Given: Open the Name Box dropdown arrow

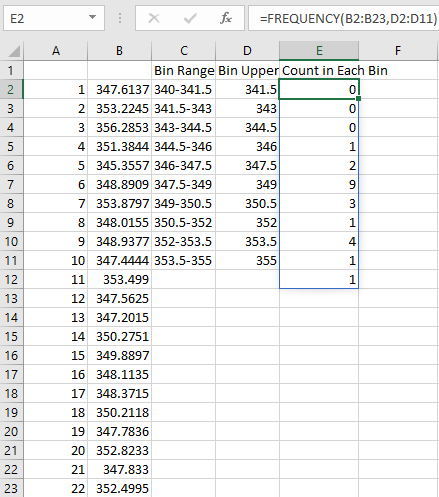Looking at the screenshot, I should tap(92, 17).
